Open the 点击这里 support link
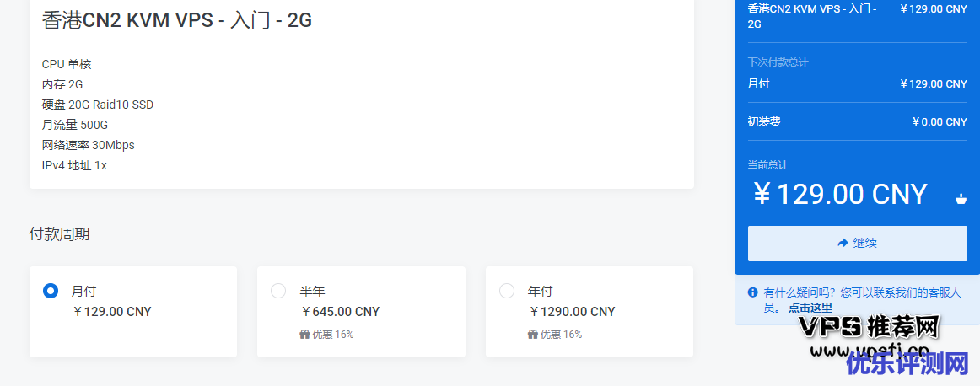980x386 pixels. point(810,308)
